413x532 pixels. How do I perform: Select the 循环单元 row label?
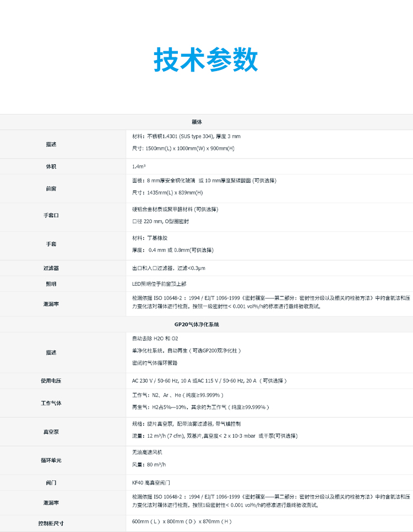[51, 460]
